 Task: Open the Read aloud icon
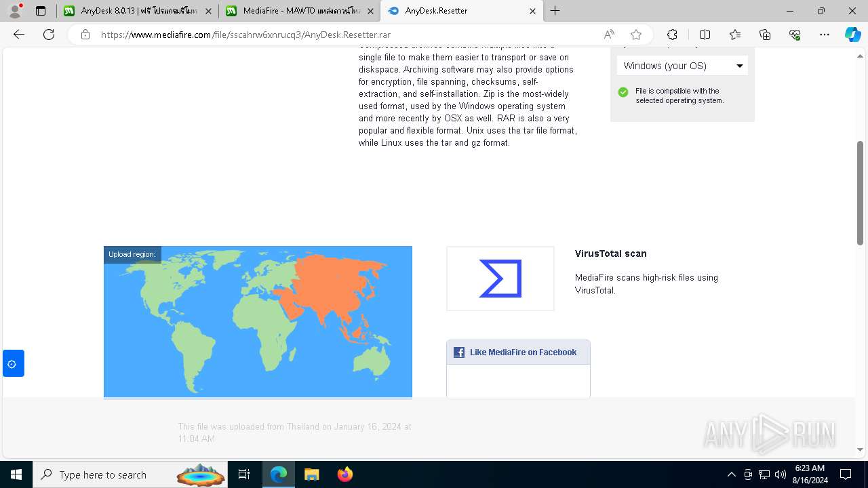[x=609, y=35]
